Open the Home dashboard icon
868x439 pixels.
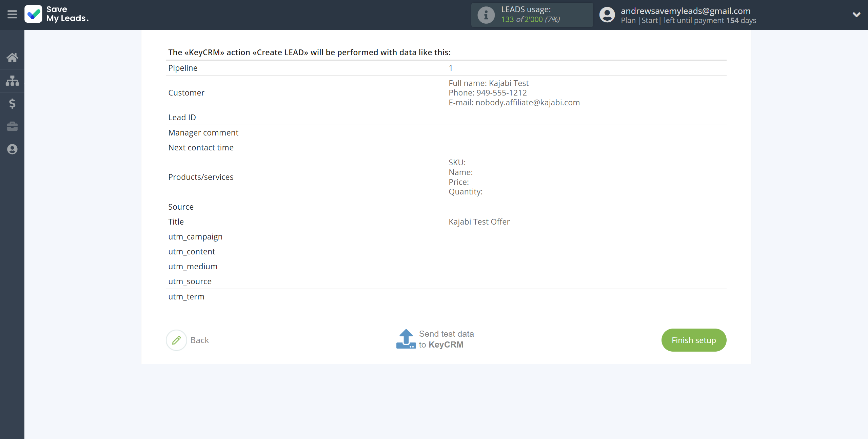[x=12, y=58]
